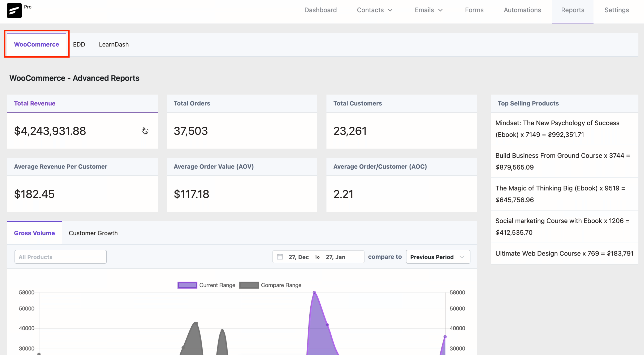Switch to the Customer Growth chart tab
Image resolution: width=644 pixels, height=355 pixels.
point(93,233)
